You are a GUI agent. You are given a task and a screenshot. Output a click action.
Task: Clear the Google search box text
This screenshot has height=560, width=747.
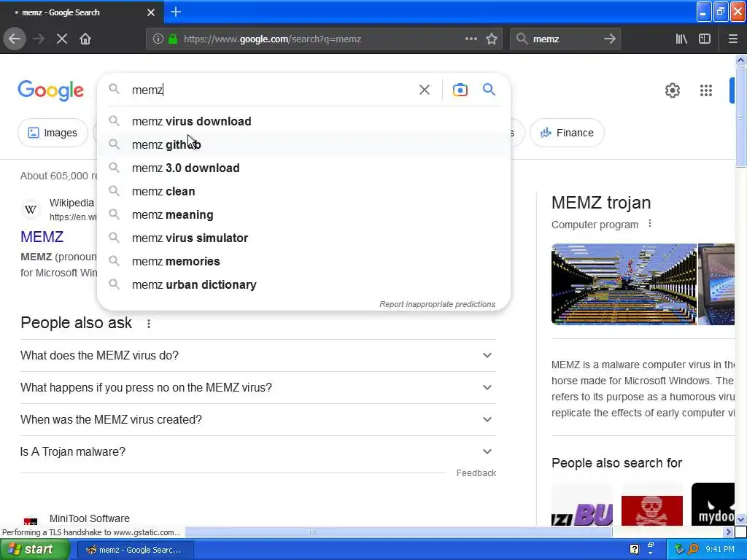point(424,90)
